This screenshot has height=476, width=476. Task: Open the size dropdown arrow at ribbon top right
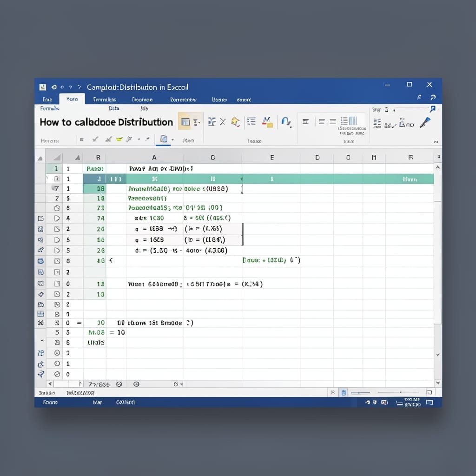(394, 110)
